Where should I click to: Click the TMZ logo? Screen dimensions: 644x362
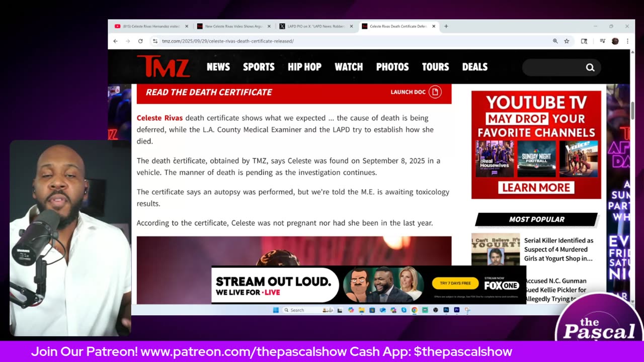point(163,66)
